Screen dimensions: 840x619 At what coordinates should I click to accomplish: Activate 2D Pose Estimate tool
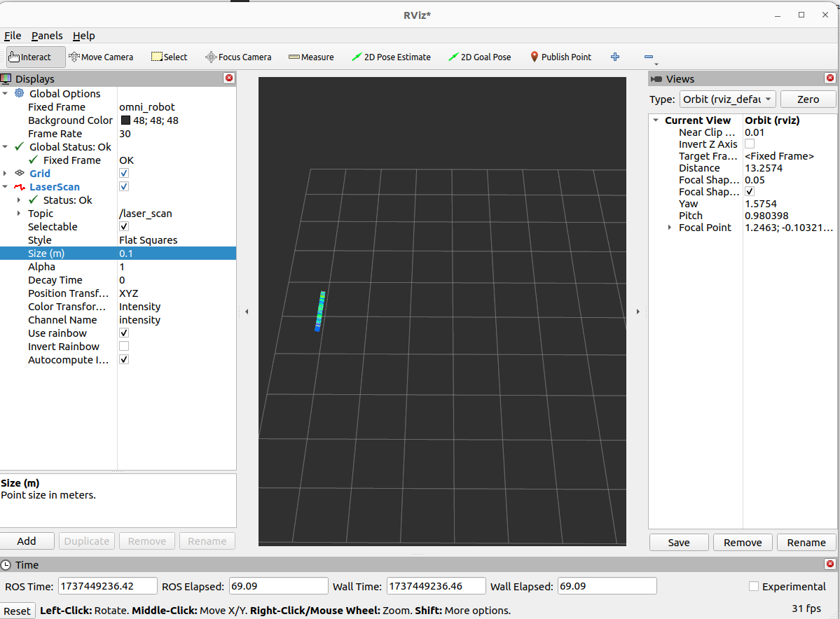[x=391, y=57]
